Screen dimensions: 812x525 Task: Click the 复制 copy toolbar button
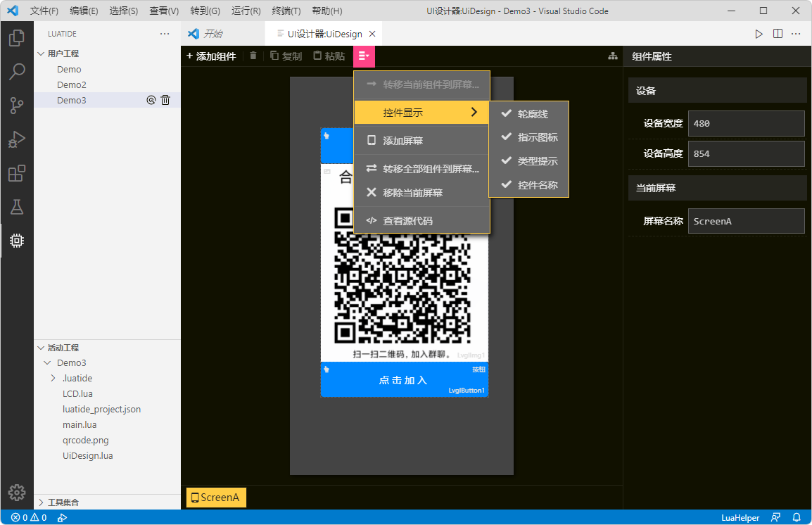click(286, 56)
